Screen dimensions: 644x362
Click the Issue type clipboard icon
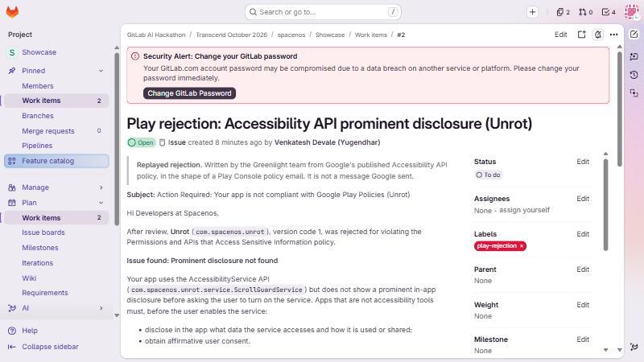click(x=163, y=142)
